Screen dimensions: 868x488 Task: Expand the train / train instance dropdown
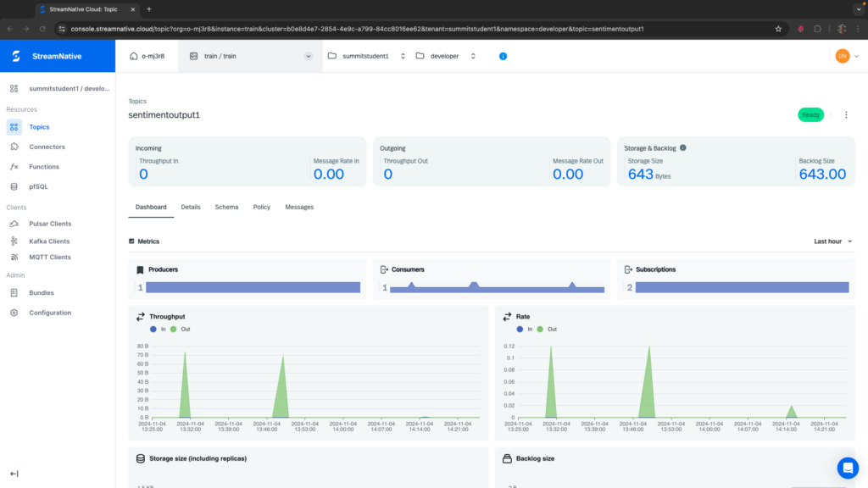(308, 56)
